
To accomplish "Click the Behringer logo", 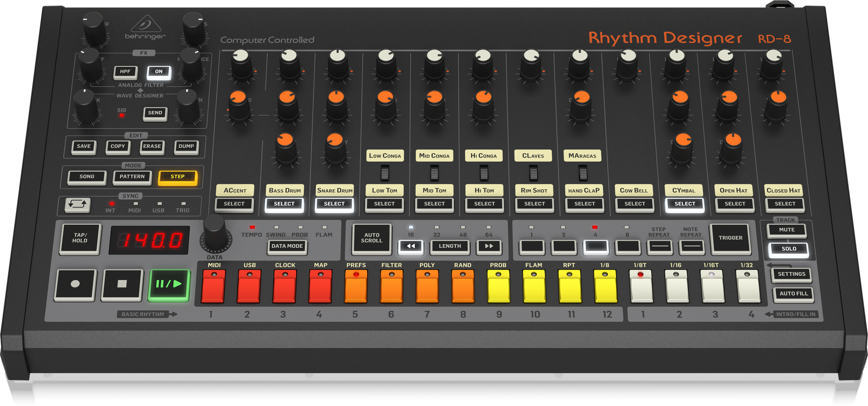I will (x=145, y=28).
